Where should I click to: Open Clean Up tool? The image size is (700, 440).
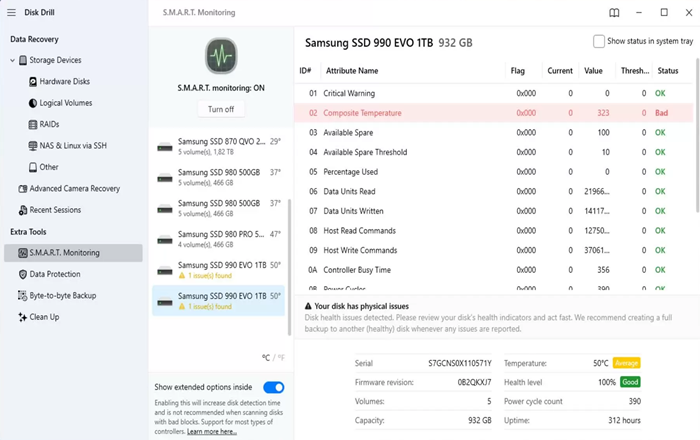pos(44,317)
